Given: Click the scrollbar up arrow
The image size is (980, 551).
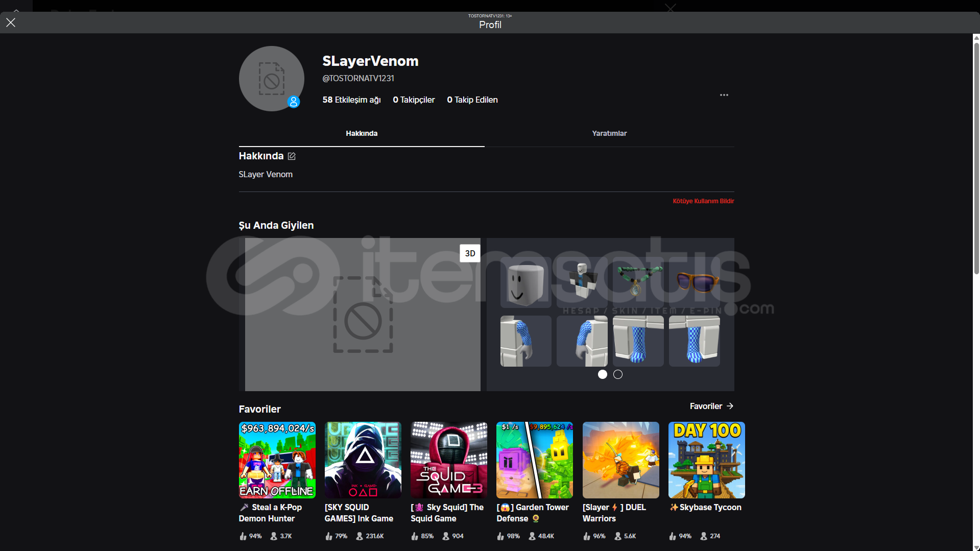Looking at the screenshot, I should (x=976, y=37).
